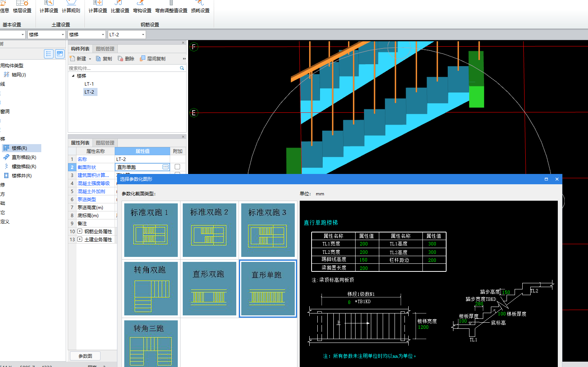The height and width of the screenshot is (367, 588).
Task: Choose 标准双跑 1 thumbnail
Action: point(151,230)
